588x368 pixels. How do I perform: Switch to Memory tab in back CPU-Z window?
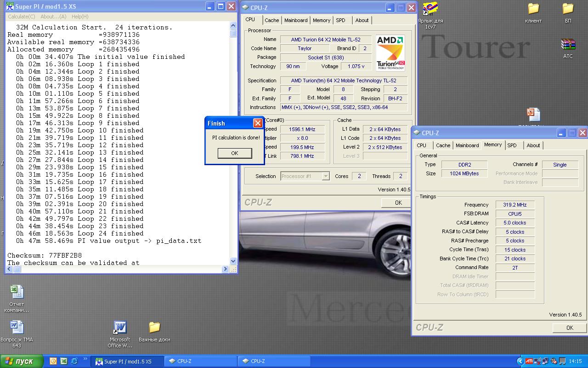[322, 20]
